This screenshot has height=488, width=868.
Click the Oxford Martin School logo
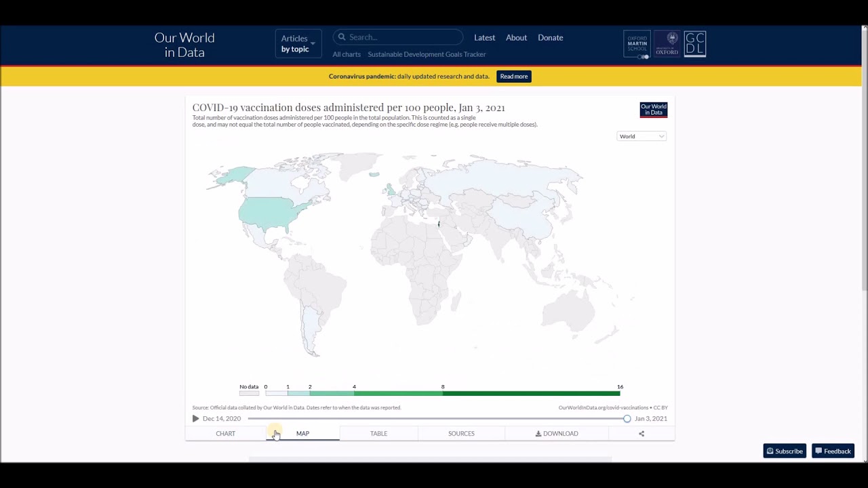[637, 44]
